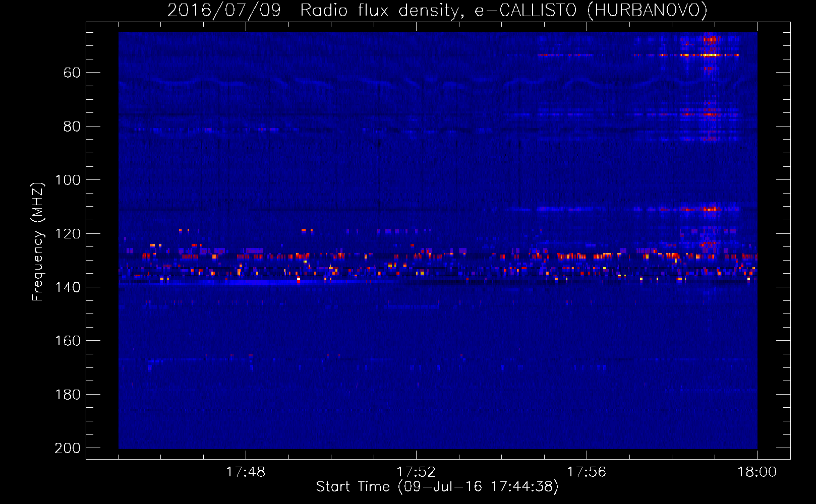
Task: Click the frequency tick label "120"
Action: pyautogui.click(x=68, y=234)
